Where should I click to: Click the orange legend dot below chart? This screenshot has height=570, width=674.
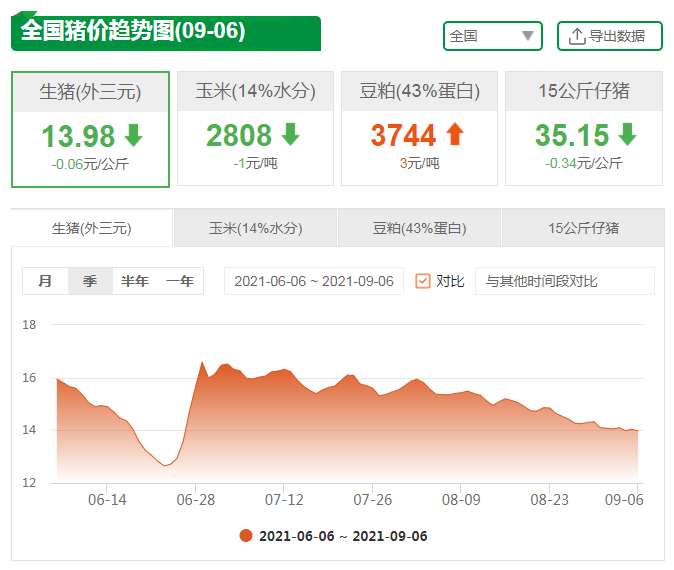click(246, 536)
